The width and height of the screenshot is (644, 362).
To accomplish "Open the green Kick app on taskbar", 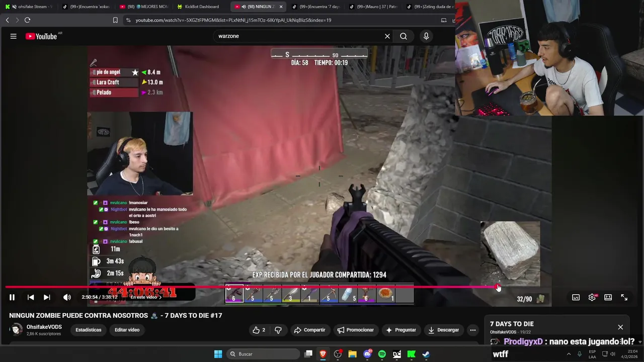I will (x=411, y=354).
